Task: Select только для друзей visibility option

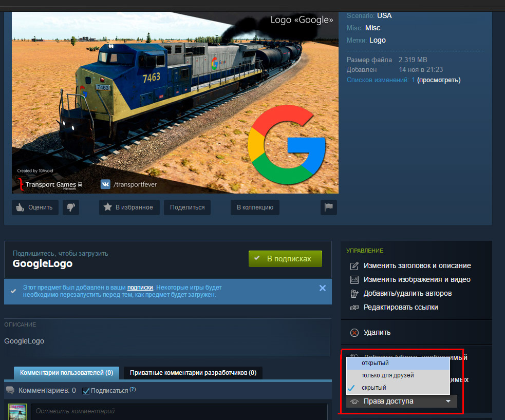Action: (398, 375)
